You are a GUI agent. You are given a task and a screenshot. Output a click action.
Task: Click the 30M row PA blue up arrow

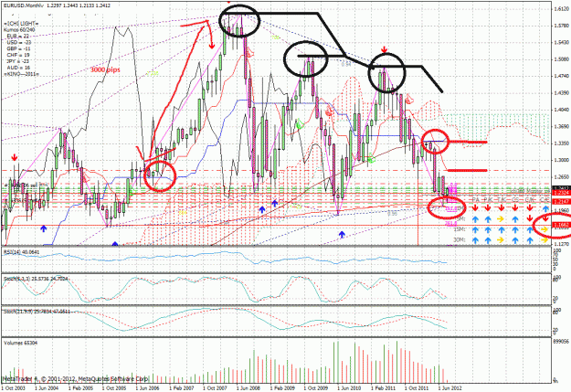click(475, 240)
